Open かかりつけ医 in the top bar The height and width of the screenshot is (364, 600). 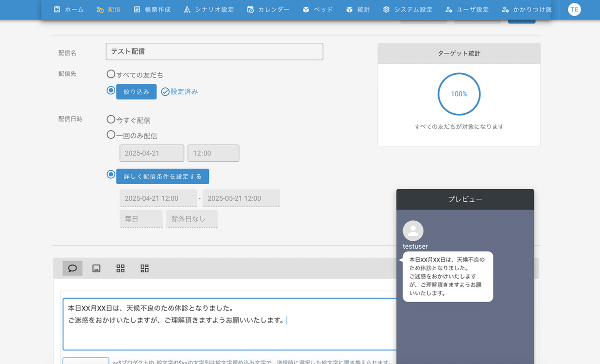(526, 9)
